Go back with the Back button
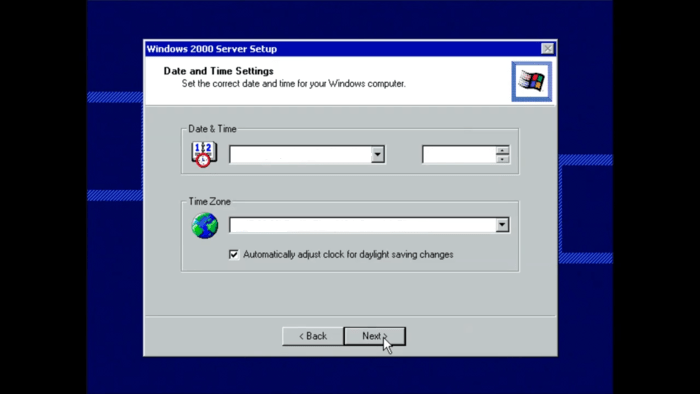Viewport: 700px width, 394px height. click(312, 336)
